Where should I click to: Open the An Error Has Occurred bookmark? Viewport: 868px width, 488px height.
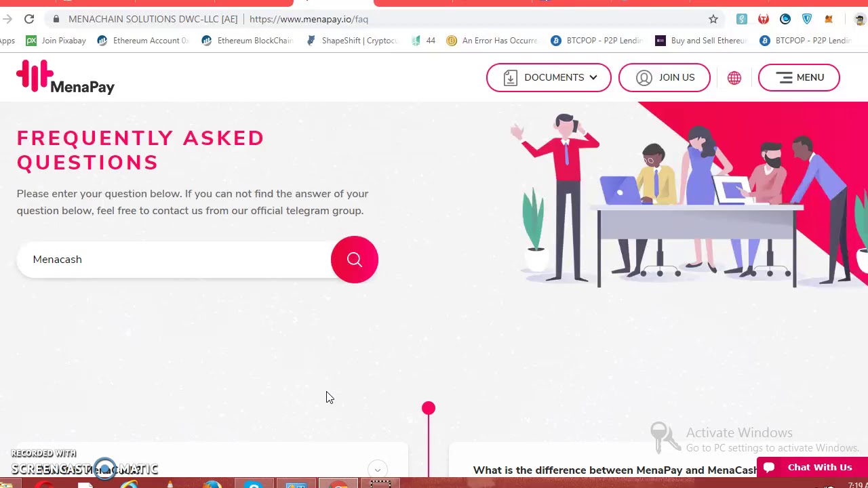pos(492,41)
